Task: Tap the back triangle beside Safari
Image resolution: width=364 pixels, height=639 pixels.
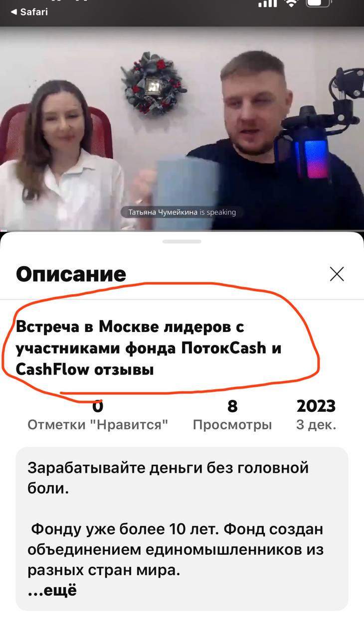Action: point(13,11)
